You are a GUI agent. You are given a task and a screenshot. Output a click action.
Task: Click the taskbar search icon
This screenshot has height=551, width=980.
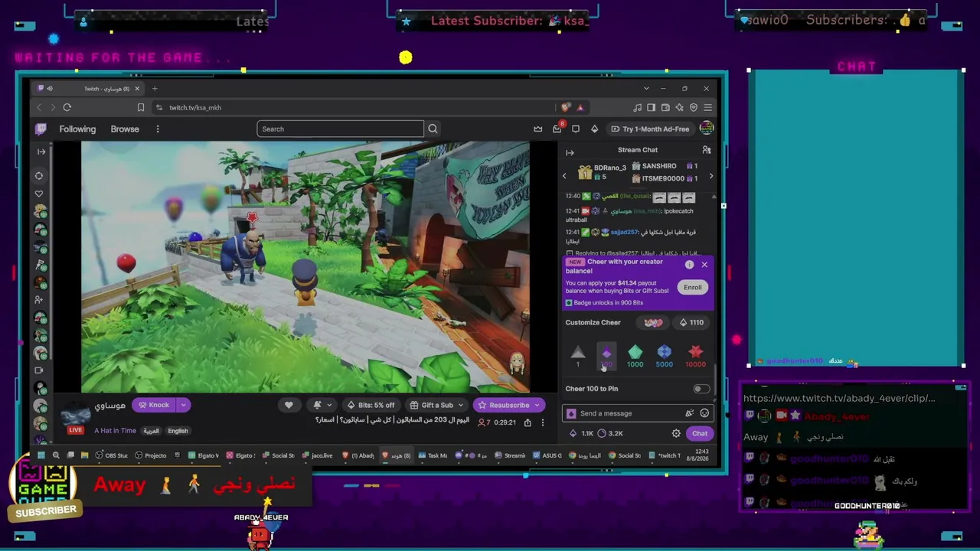[56, 455]
